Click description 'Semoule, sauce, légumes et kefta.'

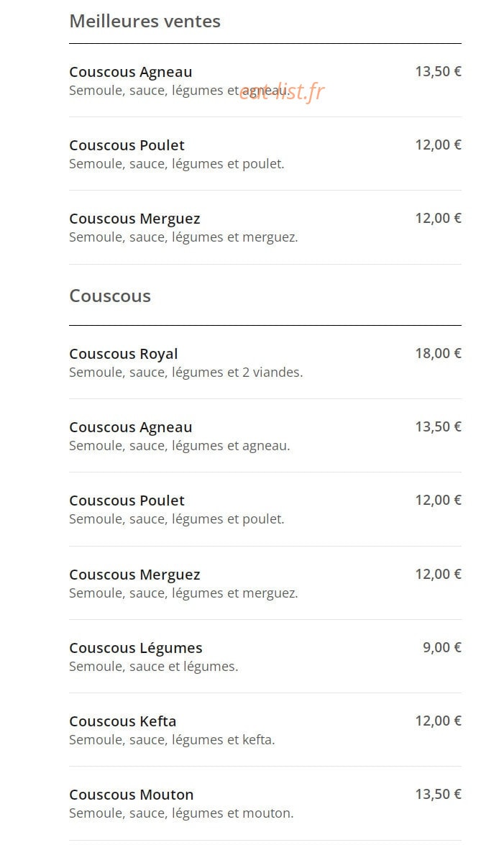pyautogui.click(x=172, y=740)
